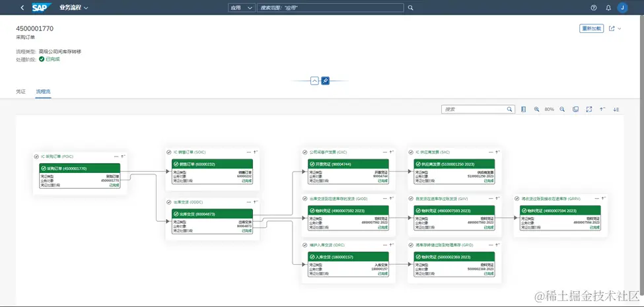
Task: Click the overlapping windows toolbar icon
Action: pos(575,109)
